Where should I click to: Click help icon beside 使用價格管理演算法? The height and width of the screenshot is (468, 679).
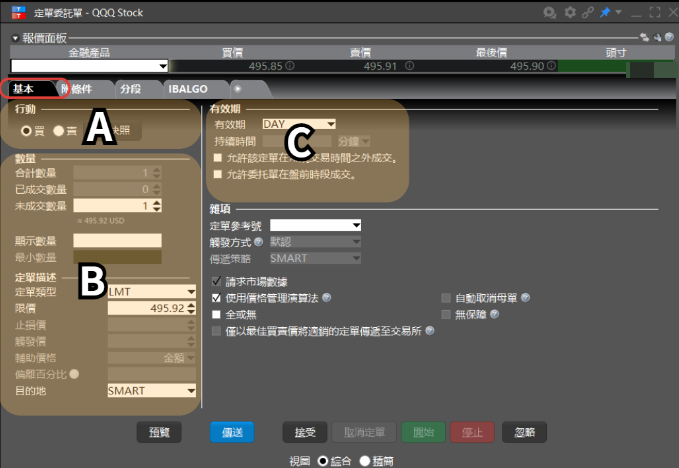327,297
